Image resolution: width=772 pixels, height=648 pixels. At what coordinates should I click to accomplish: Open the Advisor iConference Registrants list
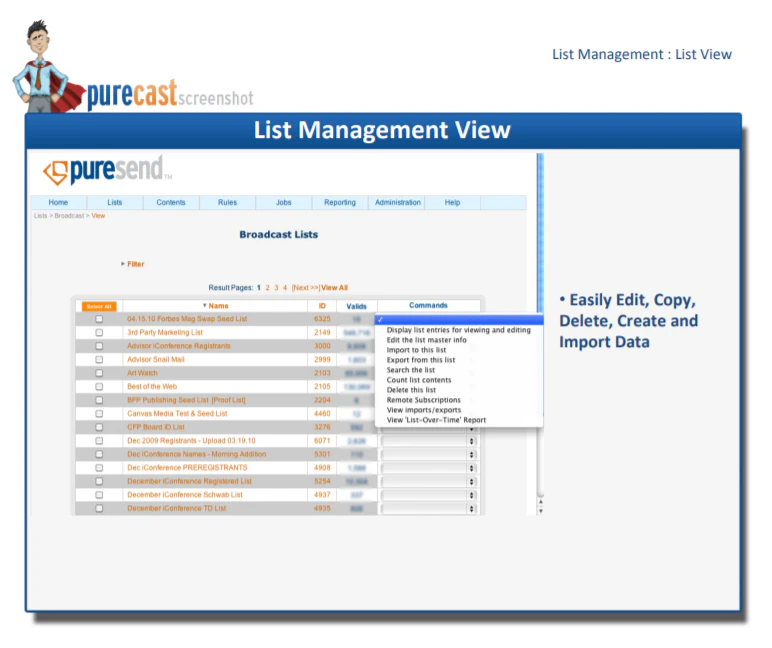(x=179, y=346)
